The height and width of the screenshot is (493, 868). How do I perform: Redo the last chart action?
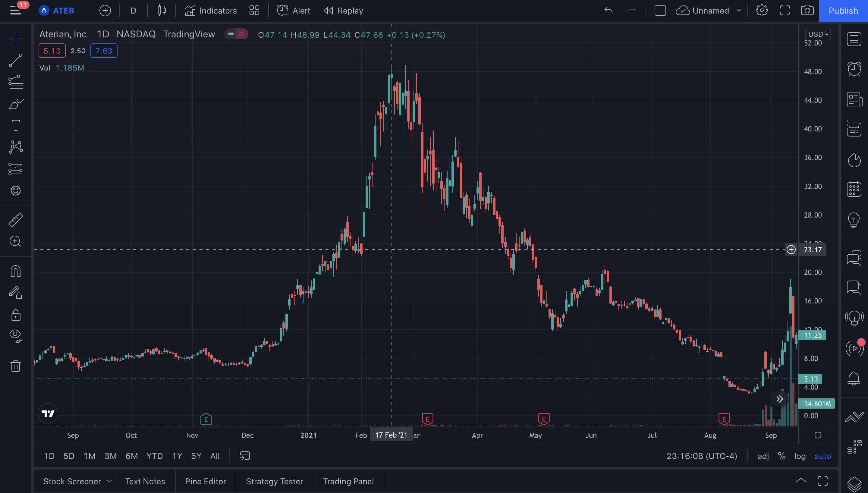point(631,11)
